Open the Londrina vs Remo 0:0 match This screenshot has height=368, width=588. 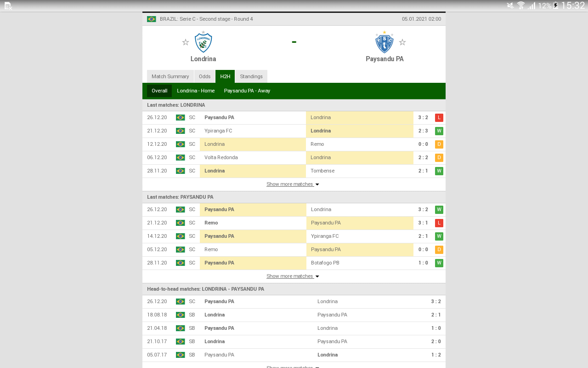tap(294, 144)
